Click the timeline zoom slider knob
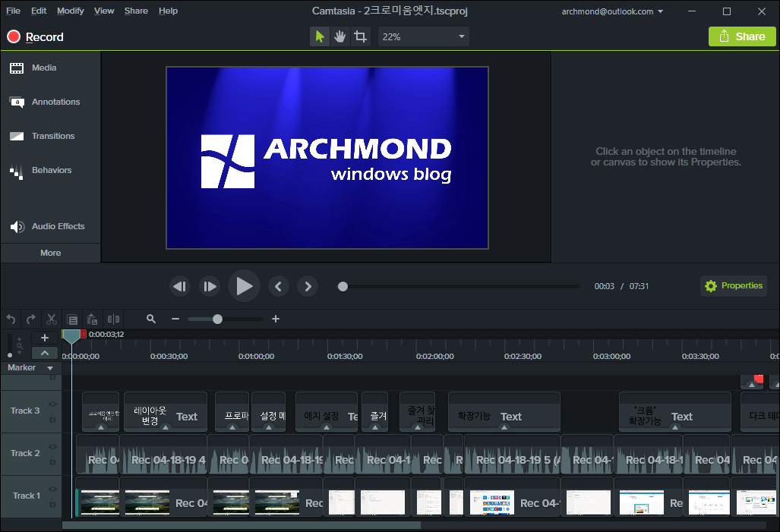The width and height of the screenshot is (780, 532). coord(217,320)
